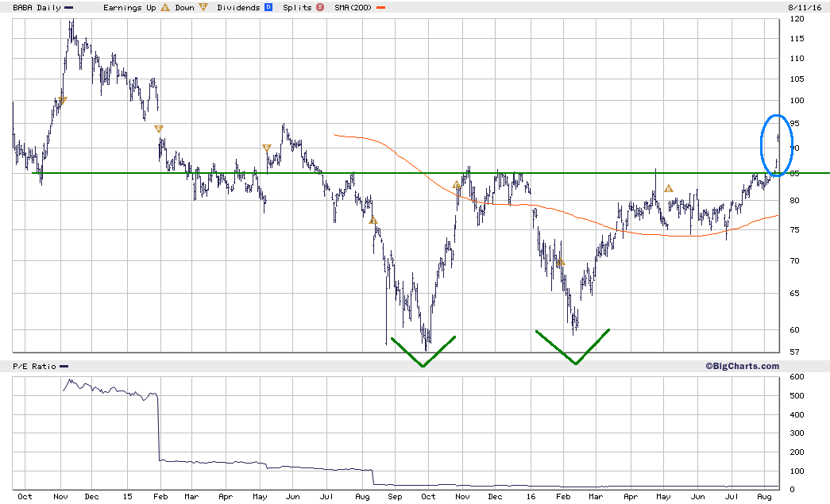Click the ©BigCharts.com link

742,366
